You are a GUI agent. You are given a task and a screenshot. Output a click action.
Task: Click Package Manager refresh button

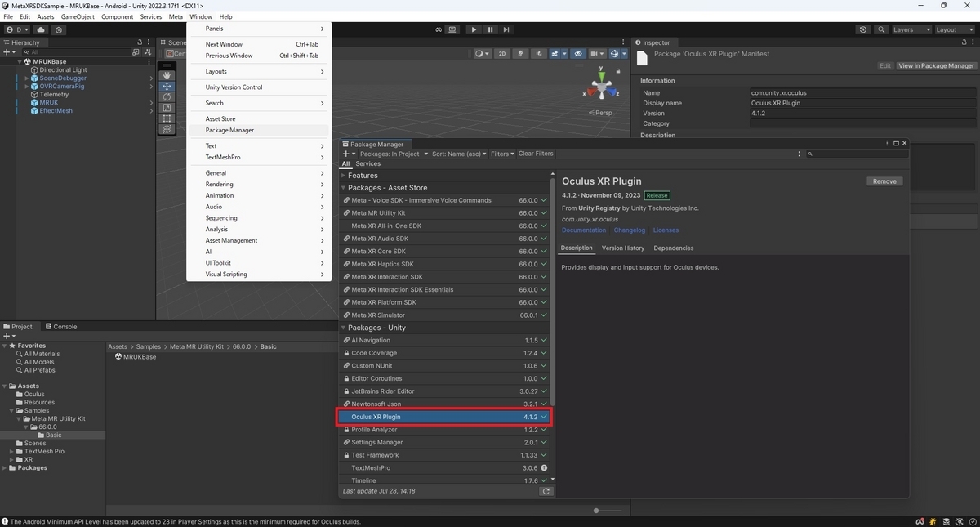tap(546, 491)
